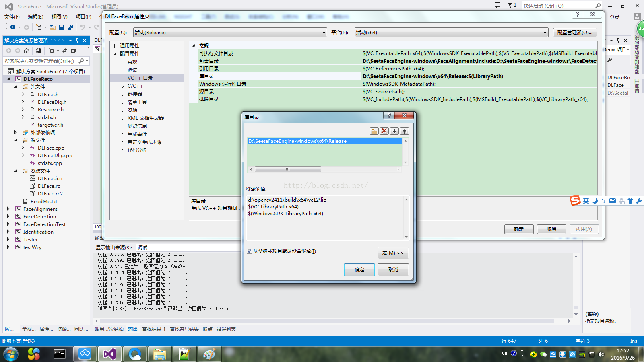Move the selected library path up

[x=405, y=131]
